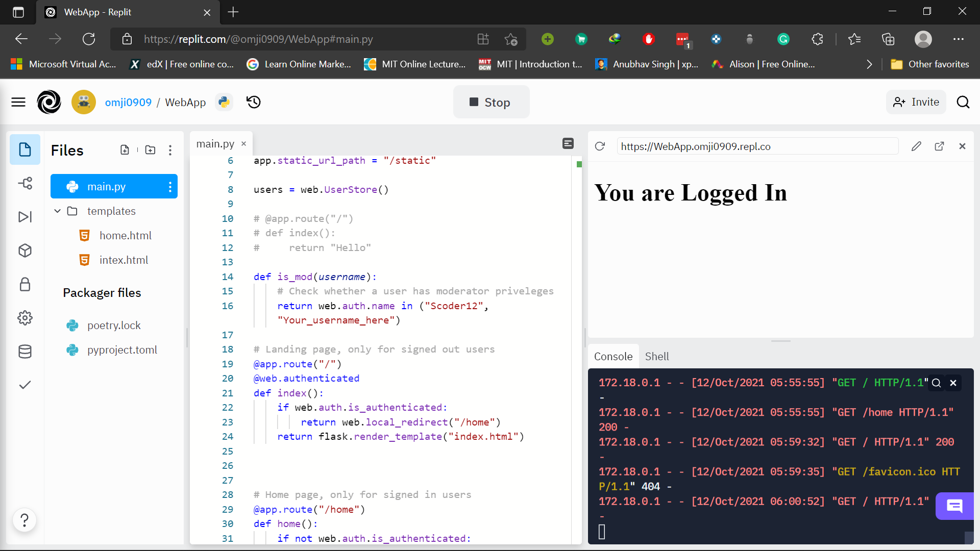Open the repl history clock icon
Image resolution: width=980 pixels, height=551 pixels.
click(x=254, y=102)
